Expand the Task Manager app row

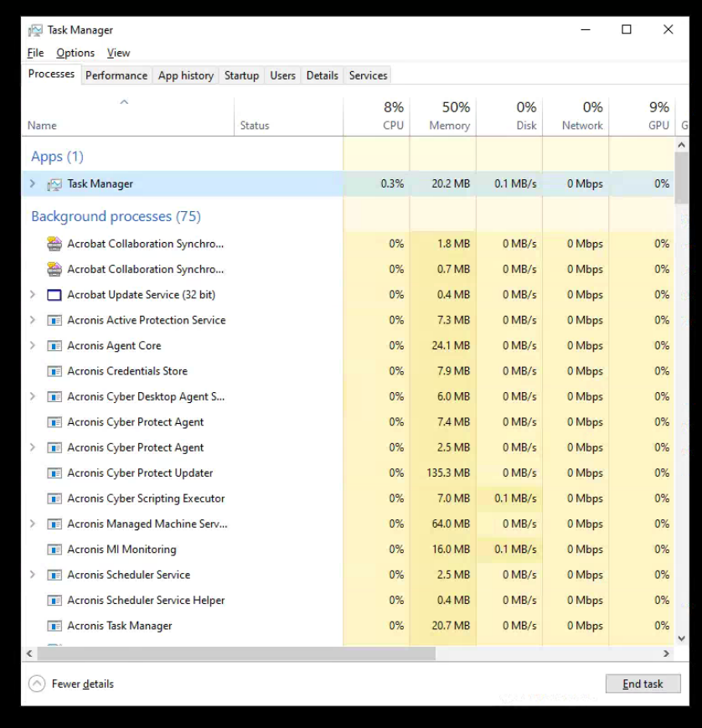pyautogui.click(x=33, y=183)
